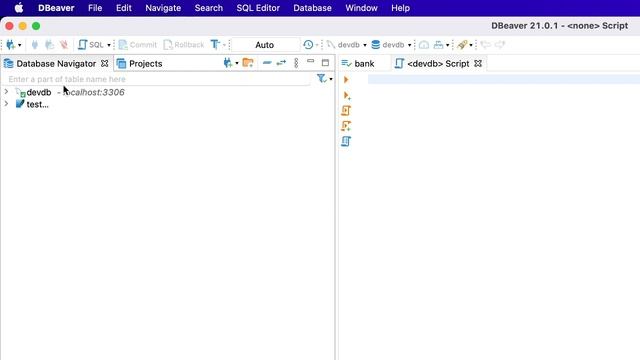This screenshot has width=640, height=360.
Task: Click the Collapse All icon in navigator
Action: coord(267,63)
